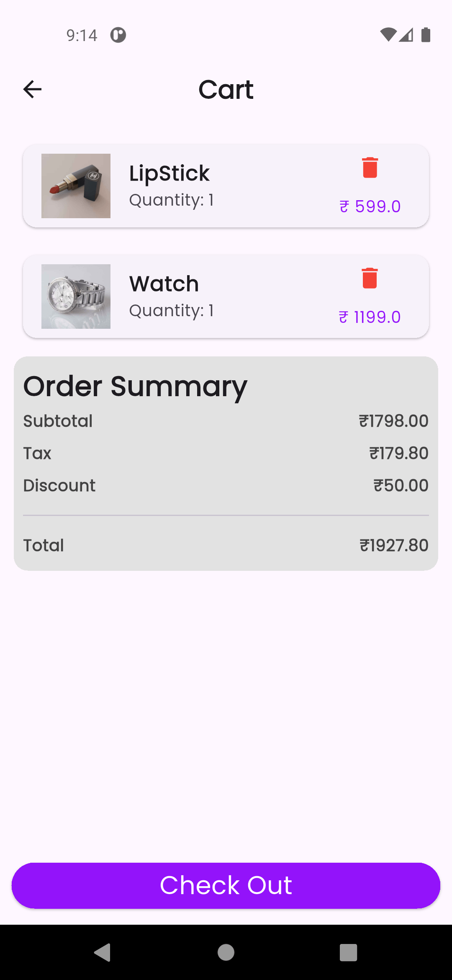452x980 pixels.
Task: Tap the Discount row value ₹50.00
Action: point(401,485)
